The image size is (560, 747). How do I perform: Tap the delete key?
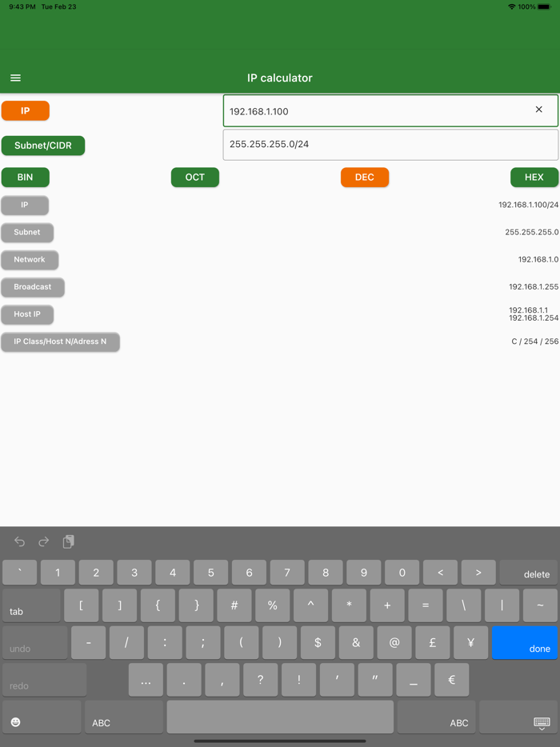529,572
